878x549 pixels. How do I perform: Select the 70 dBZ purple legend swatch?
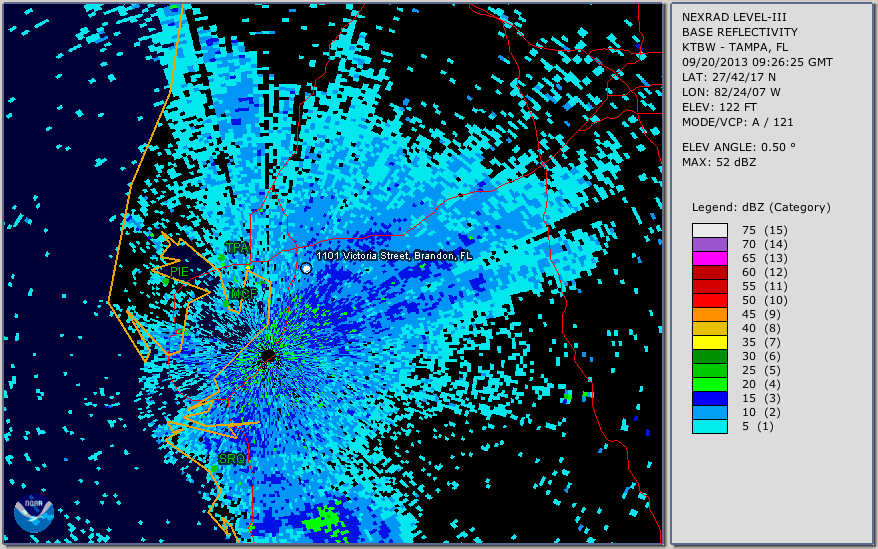click(710, 244)
